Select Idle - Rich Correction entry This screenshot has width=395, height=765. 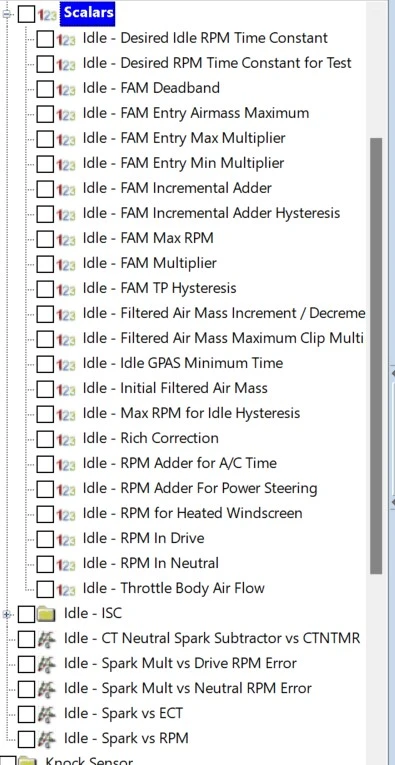click(x=150, y=438)
